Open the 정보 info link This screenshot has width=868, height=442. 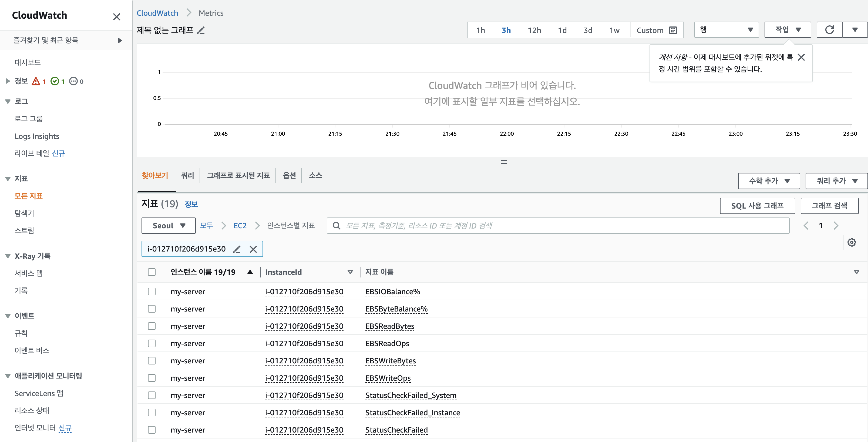191,204
